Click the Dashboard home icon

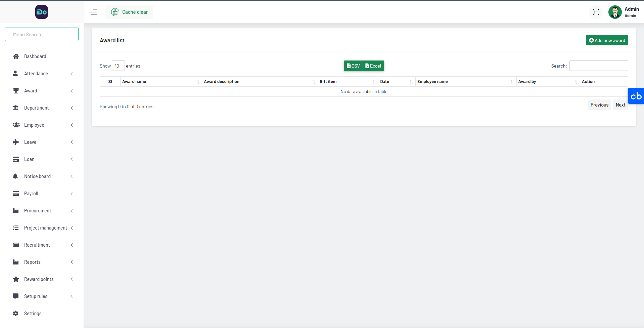coord(16,56)
